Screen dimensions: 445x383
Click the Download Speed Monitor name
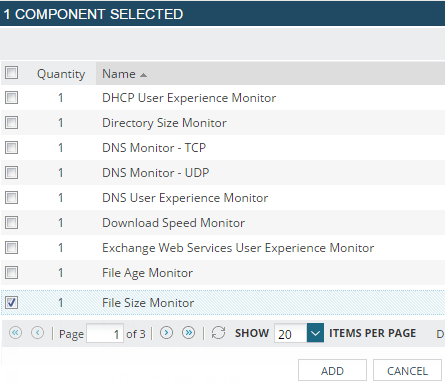(x=173, y=223)
